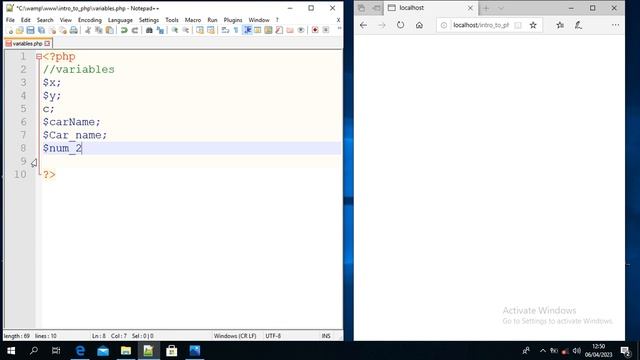The width and height of the screenshot is (640, 360).
Task: Click the Redo toolbar icon
Action: point(134,30)
